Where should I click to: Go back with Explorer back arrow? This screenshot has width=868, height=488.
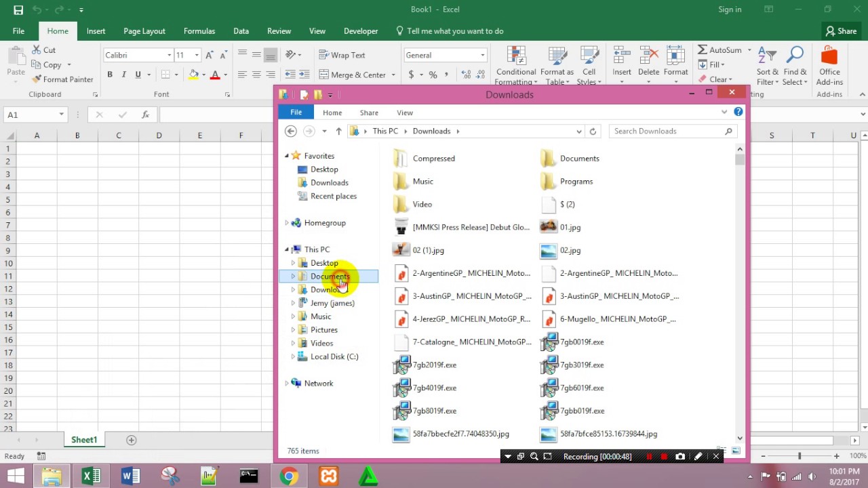(x=291, y=131)
